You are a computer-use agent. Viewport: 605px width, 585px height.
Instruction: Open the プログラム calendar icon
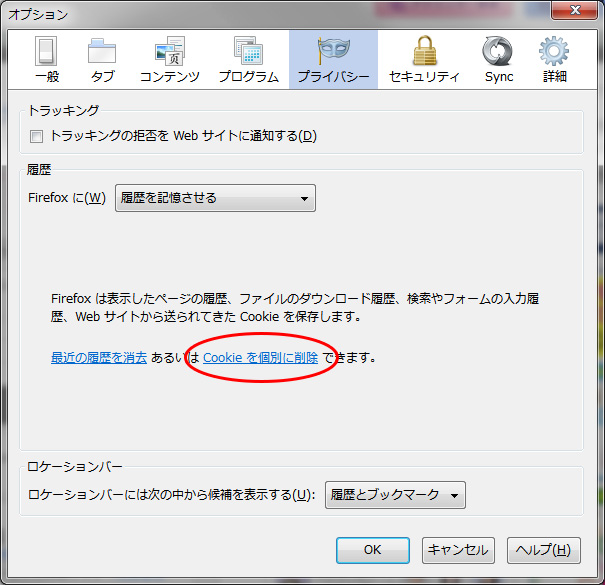[248, 51]
